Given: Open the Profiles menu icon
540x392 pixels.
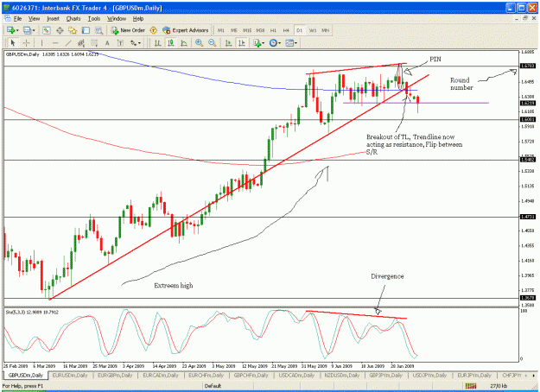Looking at the screenshot, I should (x=27, y=30).
